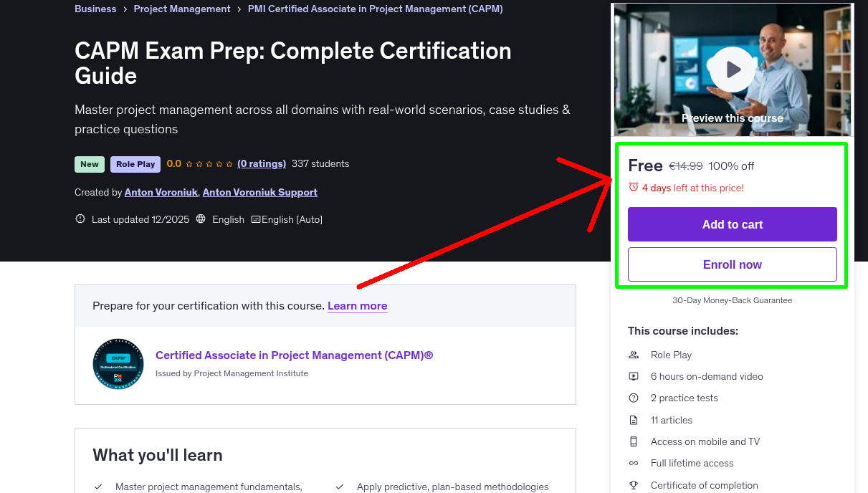This screenshot has width=868, height=493.
Task: Select the Role Play people icon
Action: pyautogui.click(x=634, y=354)
